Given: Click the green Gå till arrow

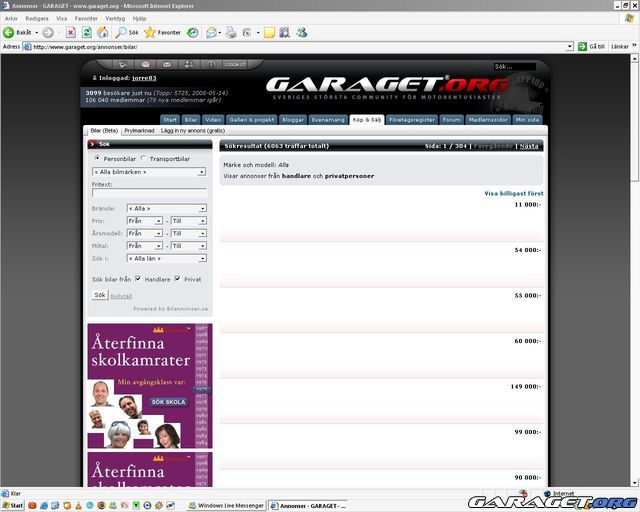Looking at the screenshot, I should (x=582, y=46).
